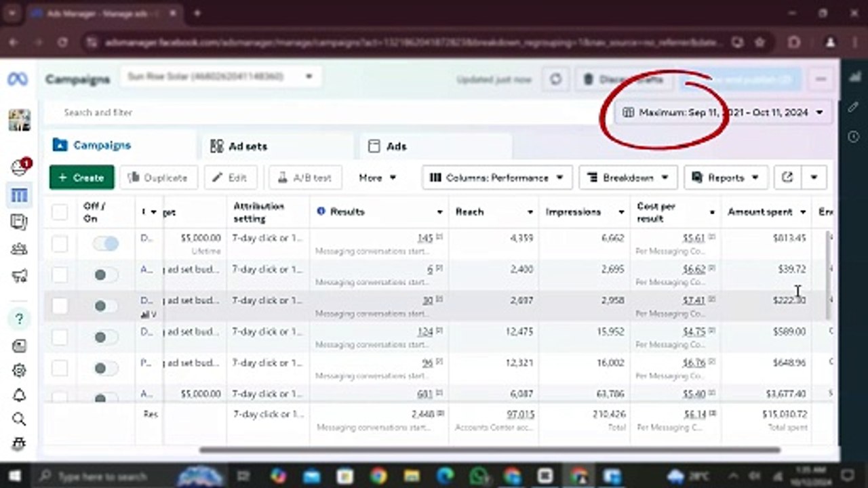
Task: Click the A/B test button
Action: [x=305, y=178]
